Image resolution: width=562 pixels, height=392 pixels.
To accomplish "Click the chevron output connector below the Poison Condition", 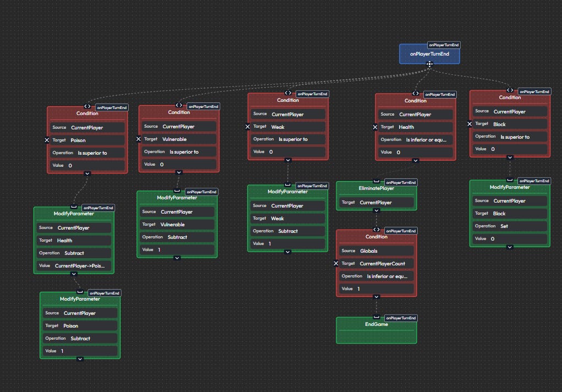I will (x=87, y=173).
